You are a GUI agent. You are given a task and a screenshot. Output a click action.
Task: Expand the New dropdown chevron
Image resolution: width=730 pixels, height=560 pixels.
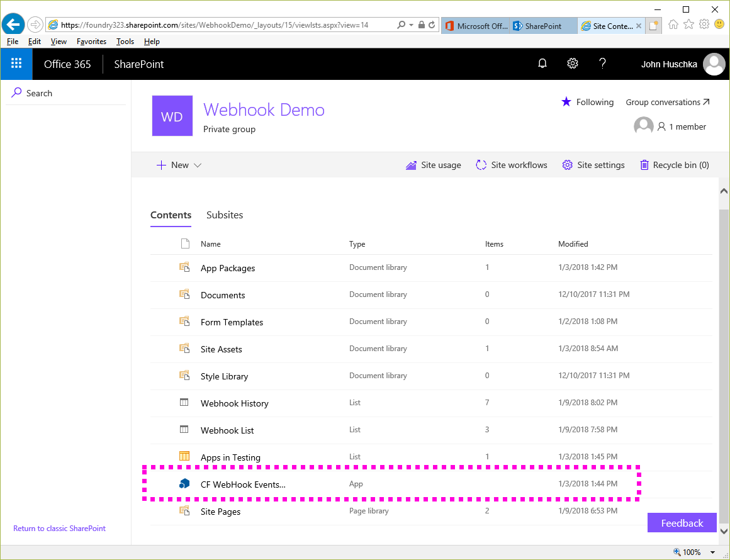198,165
